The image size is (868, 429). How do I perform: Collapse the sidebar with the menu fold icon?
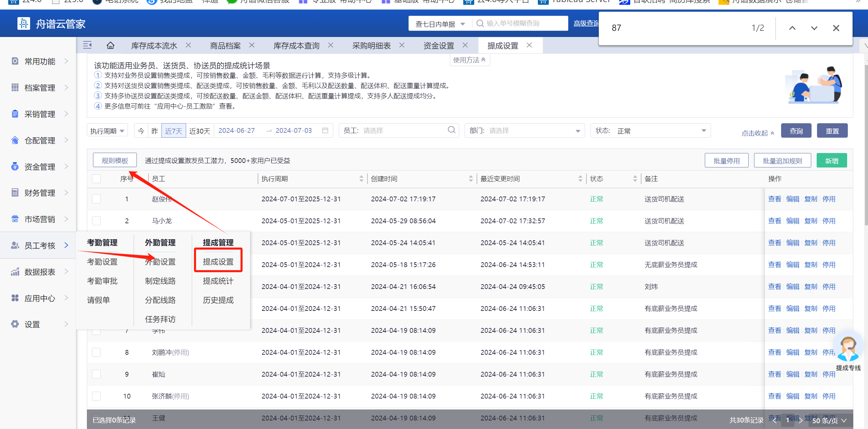point(87,45)
